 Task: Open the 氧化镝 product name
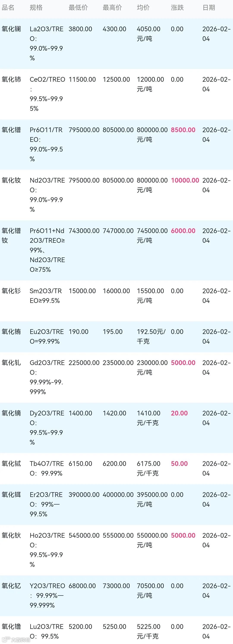coord(11,413)
